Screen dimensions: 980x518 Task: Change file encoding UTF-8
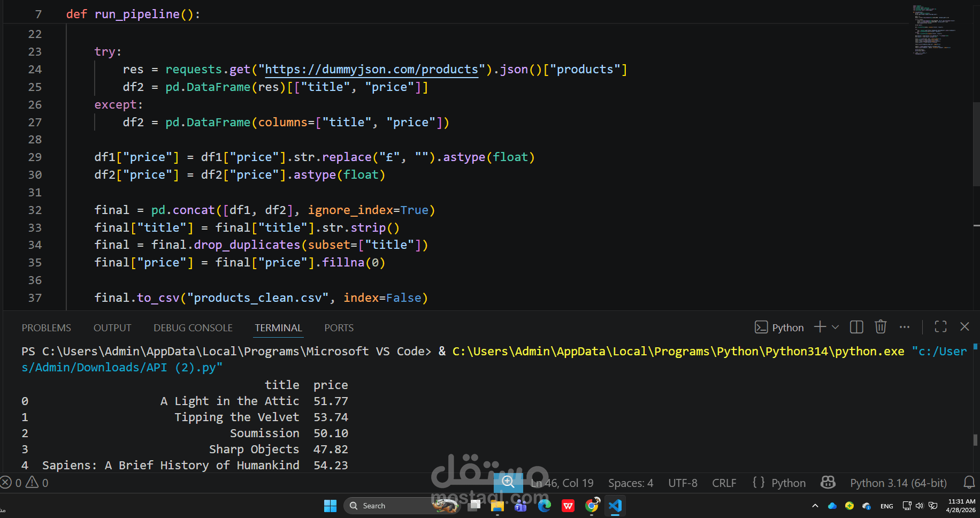pos(683,483)
